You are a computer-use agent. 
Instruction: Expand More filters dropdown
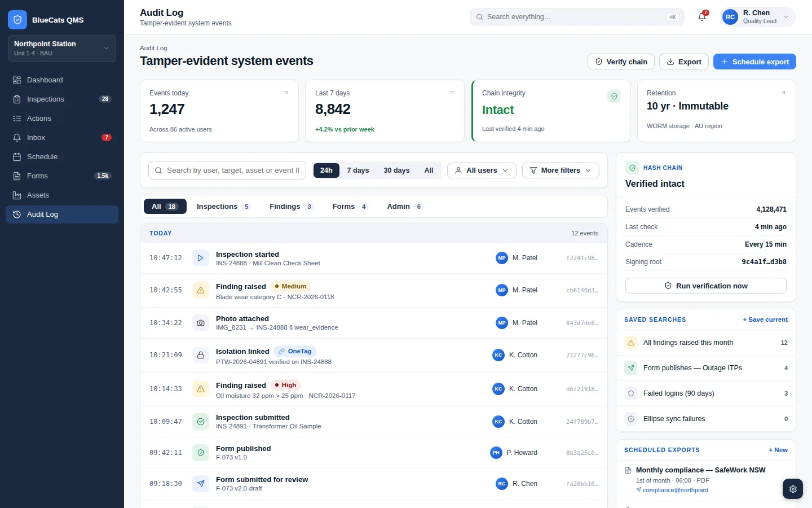561,170
